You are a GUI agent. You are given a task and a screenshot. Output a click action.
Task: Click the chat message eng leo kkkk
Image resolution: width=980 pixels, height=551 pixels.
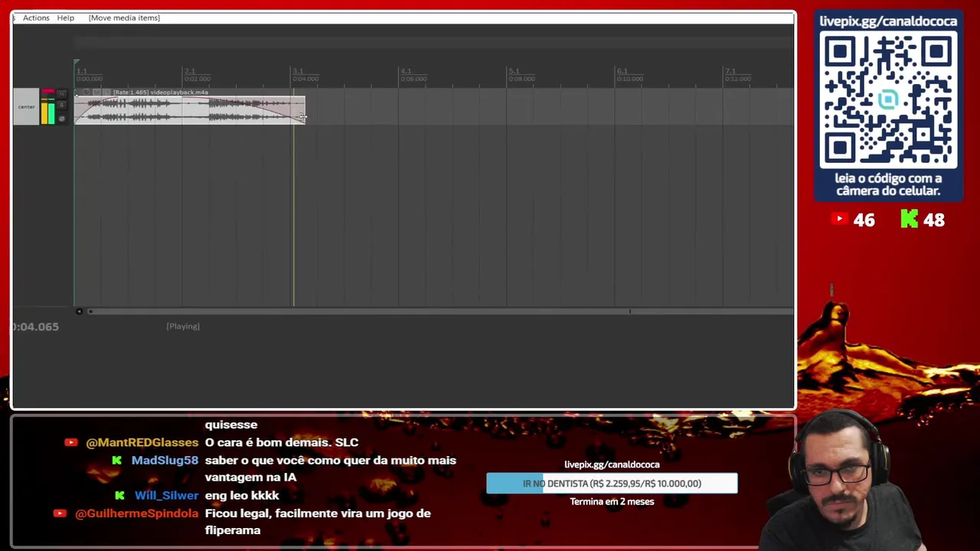242,495
